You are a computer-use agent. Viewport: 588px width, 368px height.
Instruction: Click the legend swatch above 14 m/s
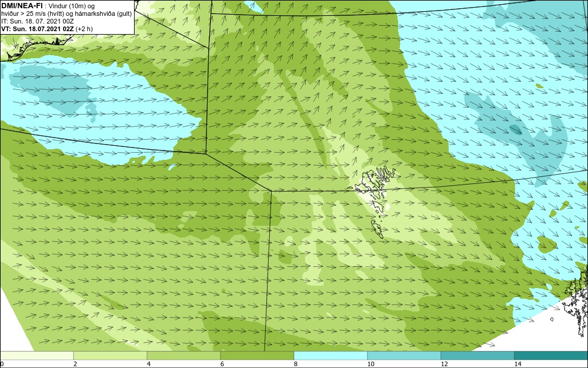pos(552,356)
